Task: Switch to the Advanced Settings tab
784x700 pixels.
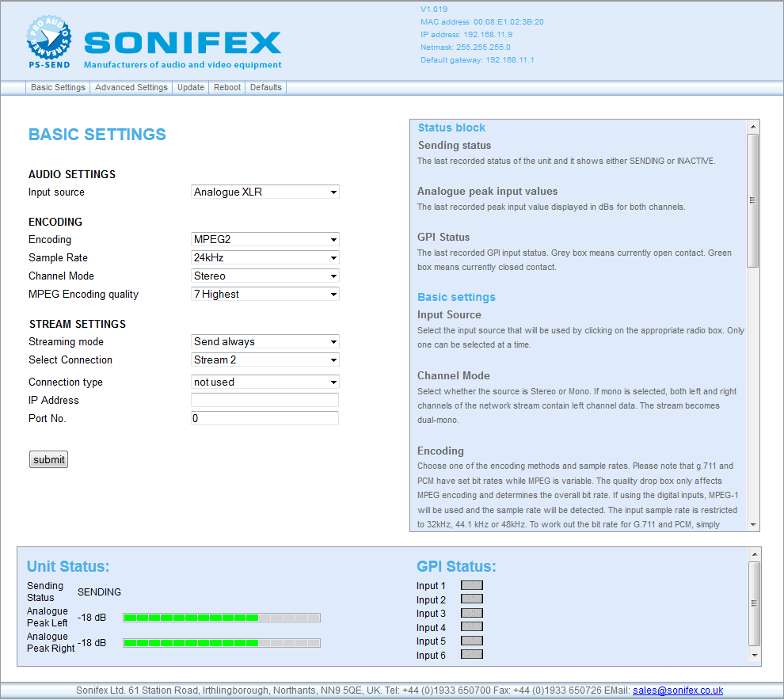Action: [131, 88]
